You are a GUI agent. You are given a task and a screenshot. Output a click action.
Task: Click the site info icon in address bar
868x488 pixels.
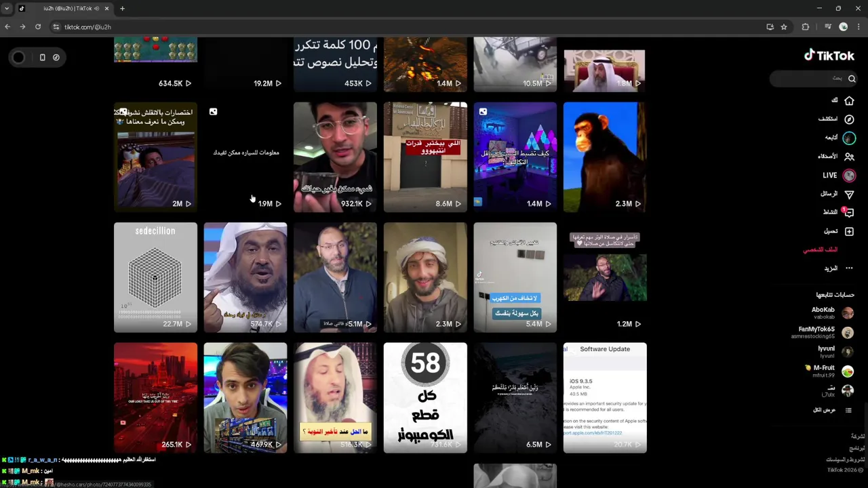[x=56, y=27]
